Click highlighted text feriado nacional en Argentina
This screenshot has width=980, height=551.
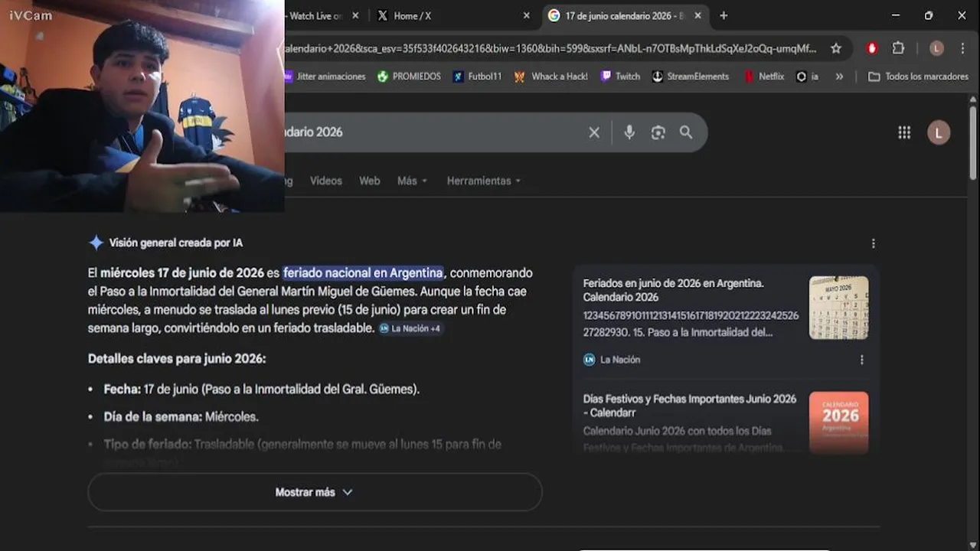click(363, 273)
